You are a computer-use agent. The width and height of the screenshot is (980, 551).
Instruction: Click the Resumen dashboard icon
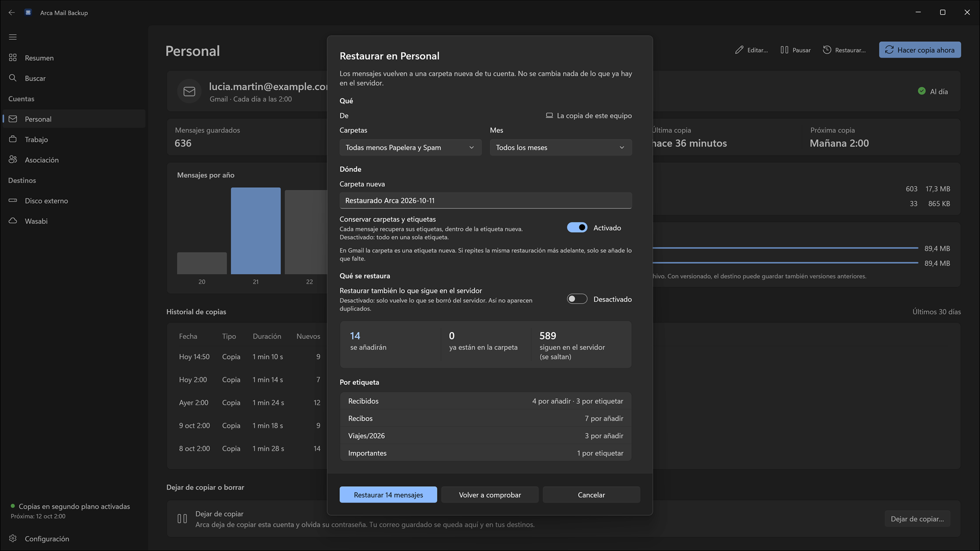tap(13, 58)
